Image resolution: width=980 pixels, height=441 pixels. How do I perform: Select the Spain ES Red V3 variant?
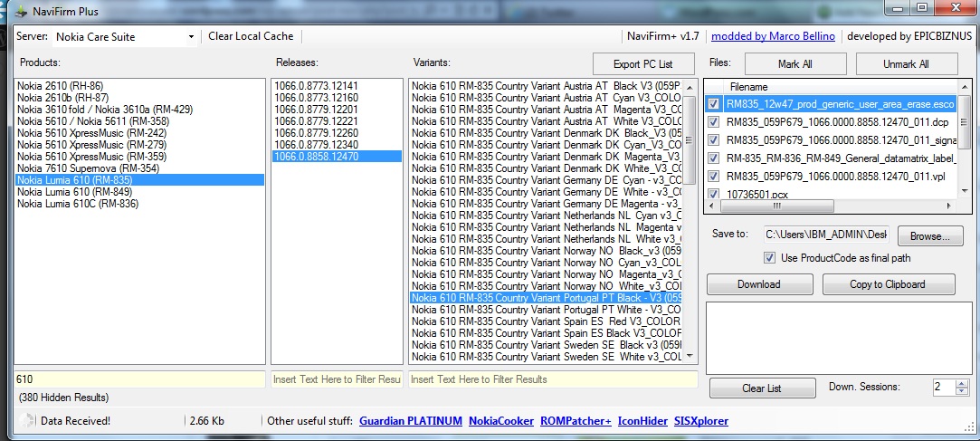click(x=547, y=321)
